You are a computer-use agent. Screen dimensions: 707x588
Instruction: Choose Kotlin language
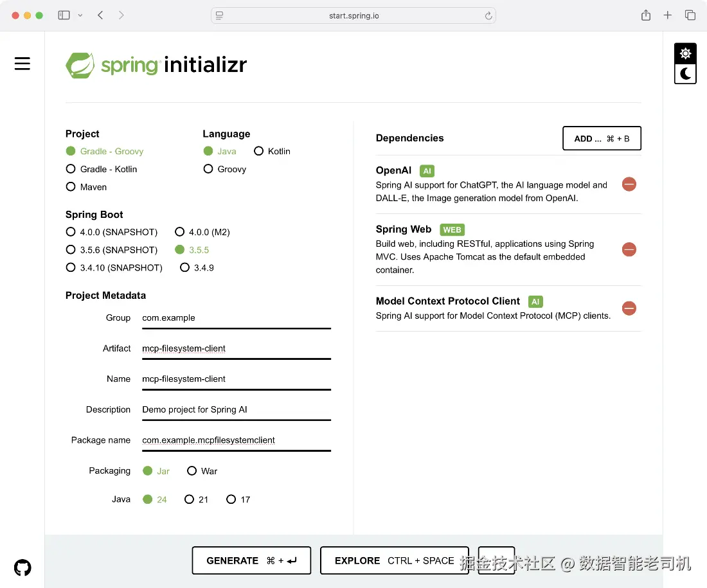[272, 151]
